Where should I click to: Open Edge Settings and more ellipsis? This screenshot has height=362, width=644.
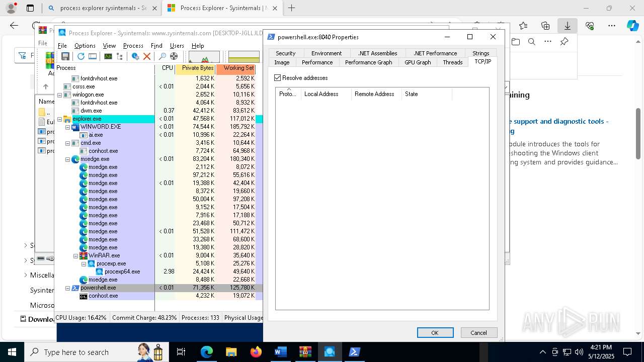pyautogui.click(x=612, y=26)
